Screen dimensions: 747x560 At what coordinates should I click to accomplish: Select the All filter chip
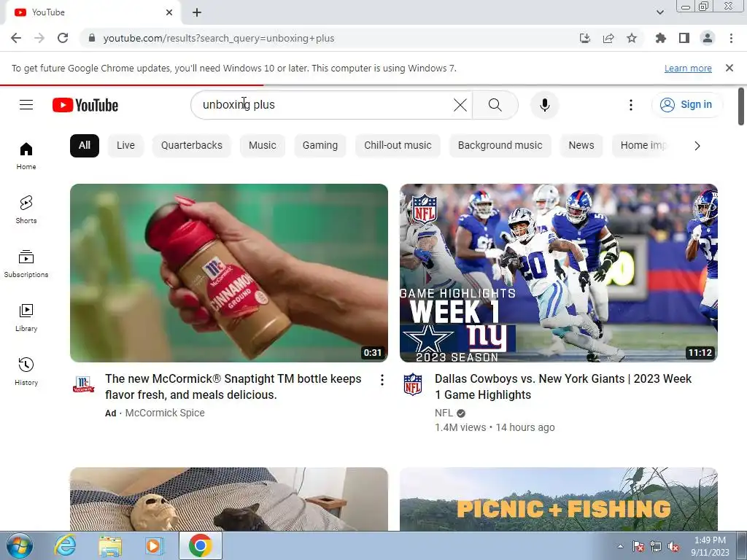pyautogui.click(x=85, y=145)
